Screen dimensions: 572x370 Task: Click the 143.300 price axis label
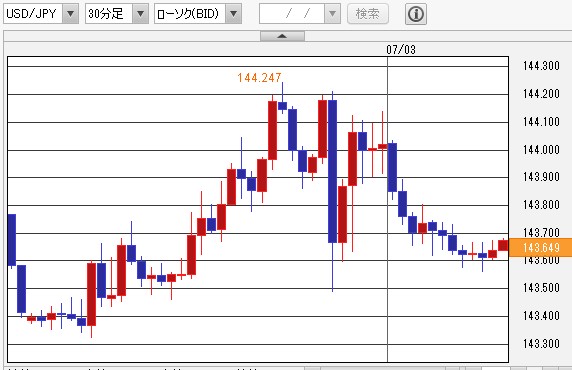pyautogui.click(x=541, y=344)
